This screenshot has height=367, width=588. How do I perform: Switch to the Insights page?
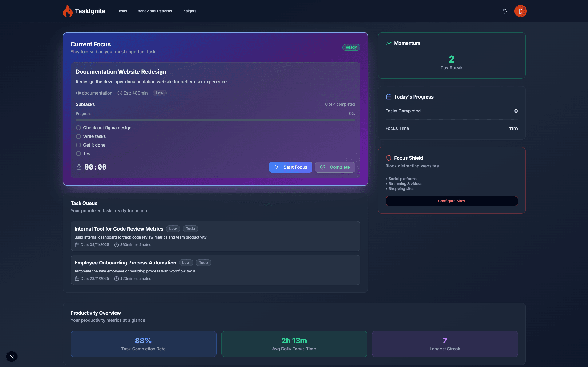tap(189, 11)
